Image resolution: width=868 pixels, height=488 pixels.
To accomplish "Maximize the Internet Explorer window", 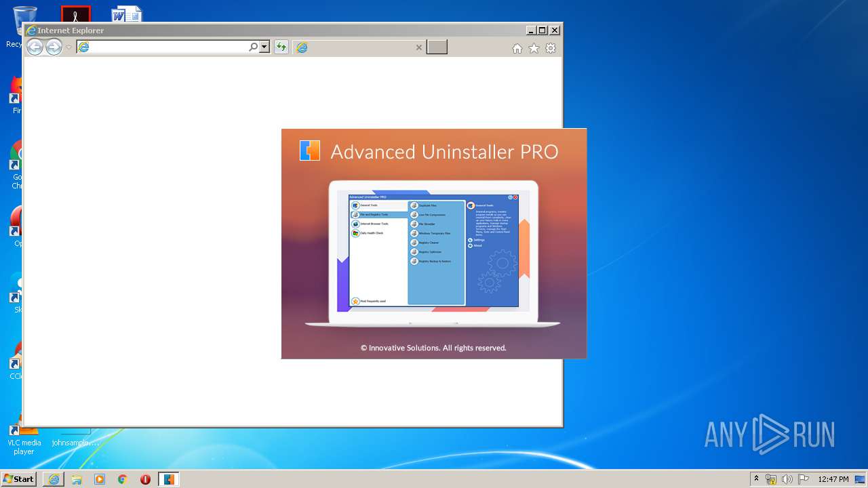I will click(542, 30).
